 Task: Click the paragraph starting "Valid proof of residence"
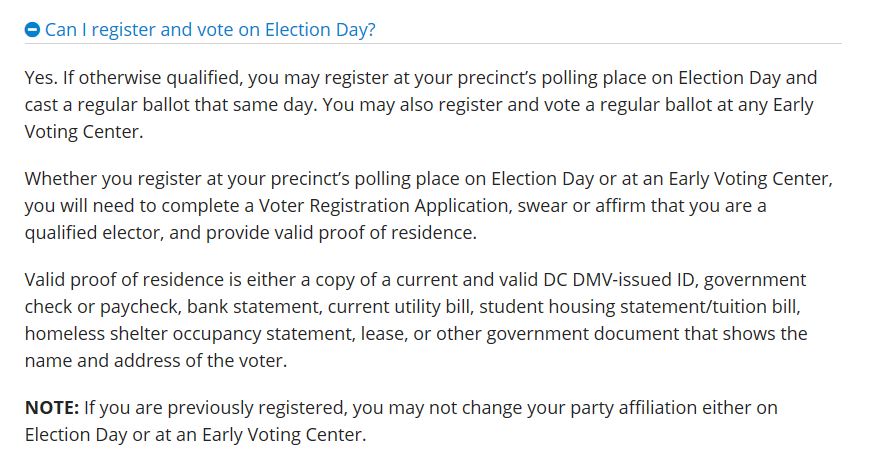click(416, 320)
